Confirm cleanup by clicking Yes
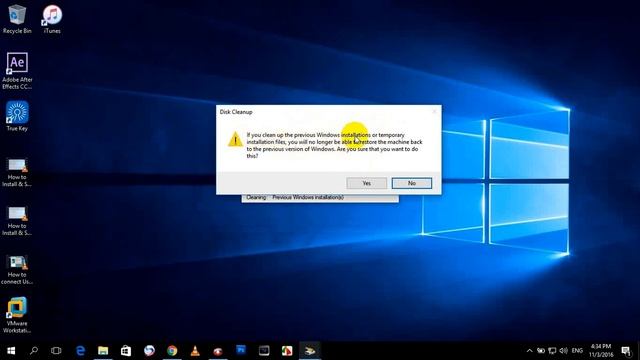Image resolution: width=640 pixels, height=360 pixels. pos(367,183)
